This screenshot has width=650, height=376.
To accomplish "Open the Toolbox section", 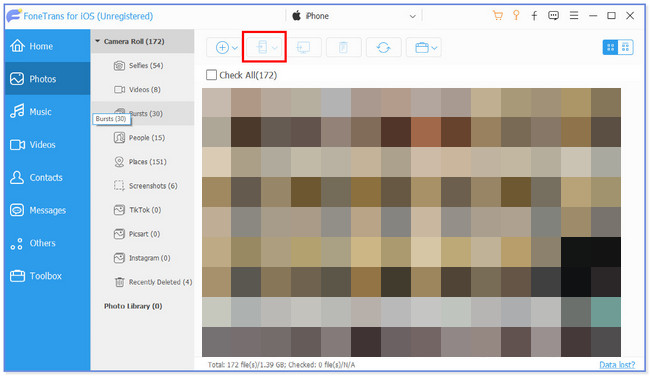I will point(47,276).
